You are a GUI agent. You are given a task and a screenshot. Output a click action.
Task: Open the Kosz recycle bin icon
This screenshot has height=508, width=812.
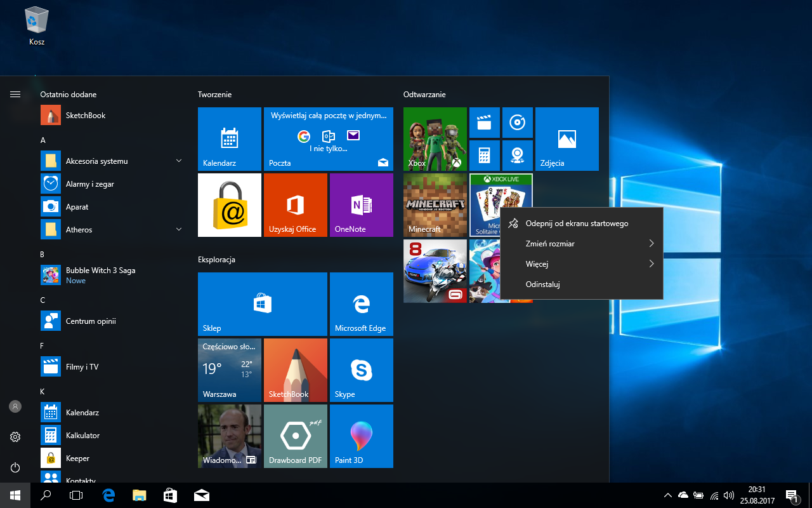click(36, 25)
